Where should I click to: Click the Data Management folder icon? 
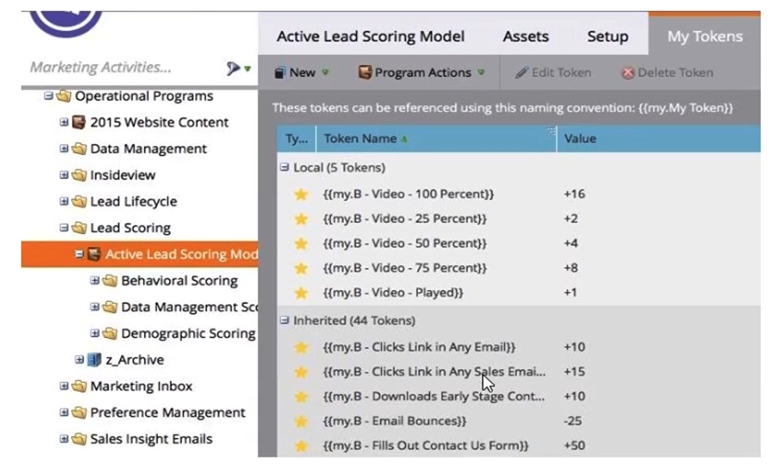pos(79,148)
